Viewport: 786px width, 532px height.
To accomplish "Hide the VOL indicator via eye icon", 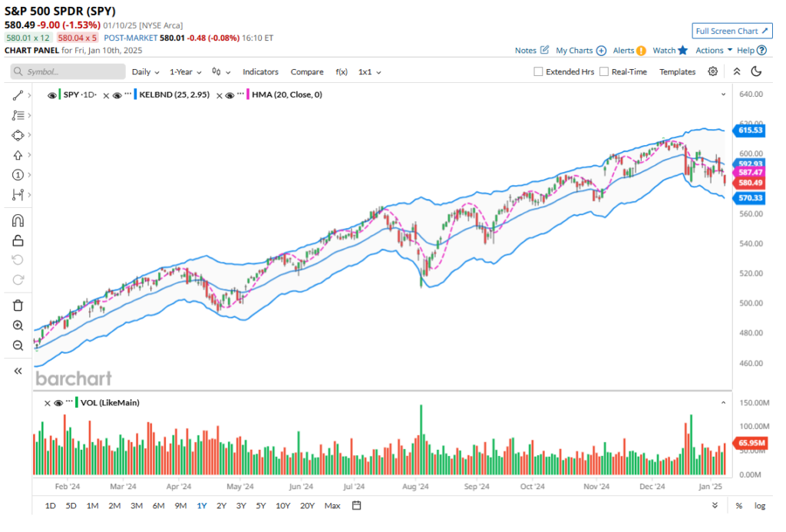I will coord(58,402).
